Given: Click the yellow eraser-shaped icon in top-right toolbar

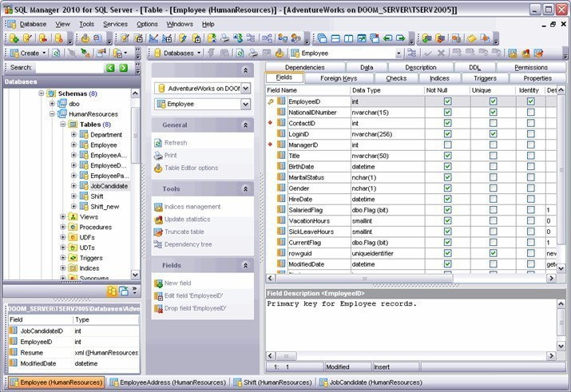Looking at the screenshot, I should click(x=472, y=38).
